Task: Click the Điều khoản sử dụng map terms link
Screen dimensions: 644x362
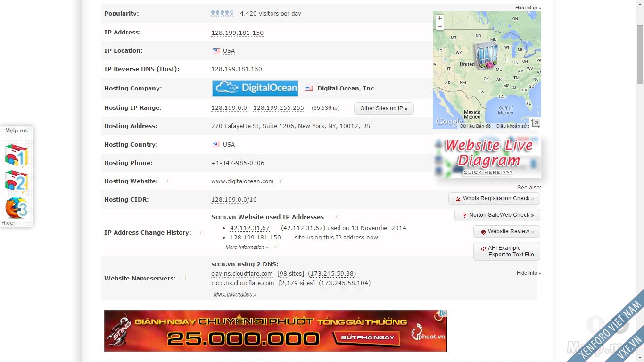Action: click(x=513, y=126)
